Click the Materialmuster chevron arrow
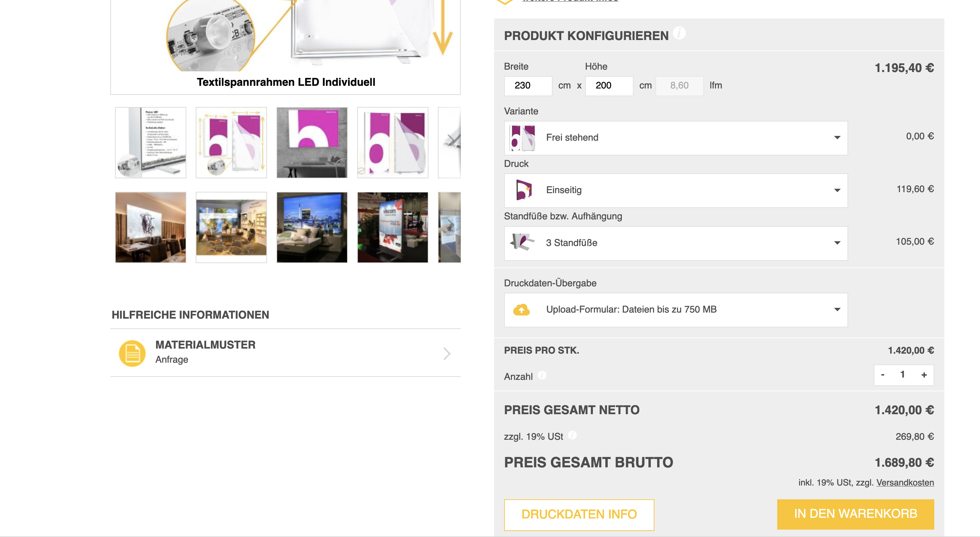The width and height of the screenshot is (980, 537). click(x=447, y=354)
